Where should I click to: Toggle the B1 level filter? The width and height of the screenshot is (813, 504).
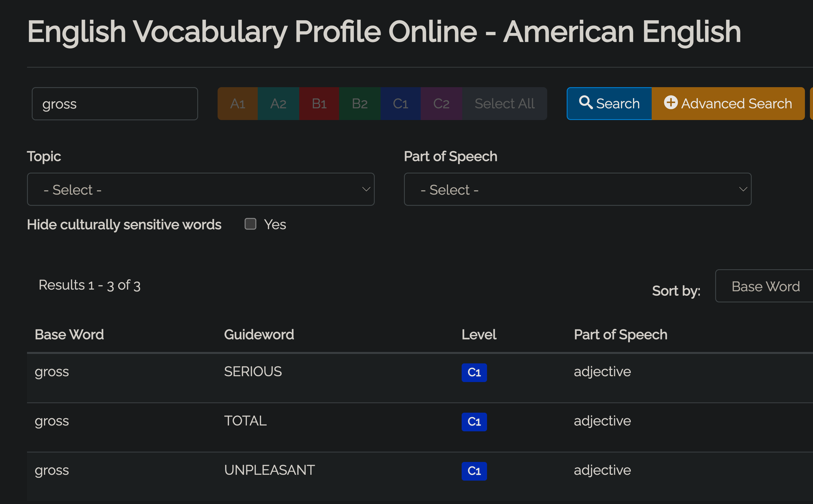[319, 104]
